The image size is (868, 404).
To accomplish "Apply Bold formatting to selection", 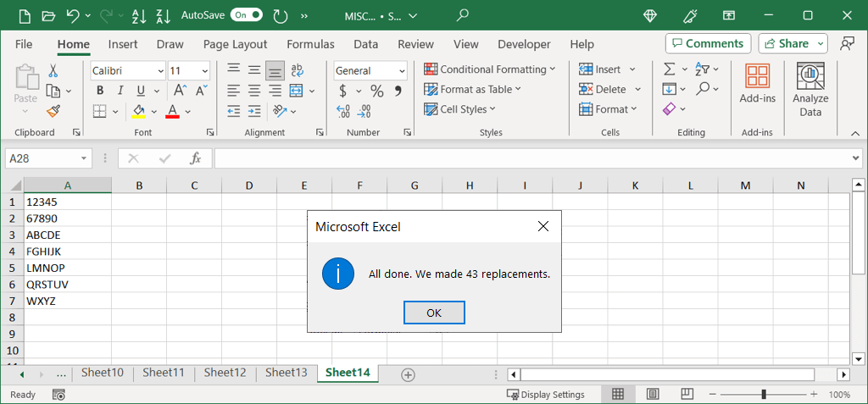I will coord(99,91).
